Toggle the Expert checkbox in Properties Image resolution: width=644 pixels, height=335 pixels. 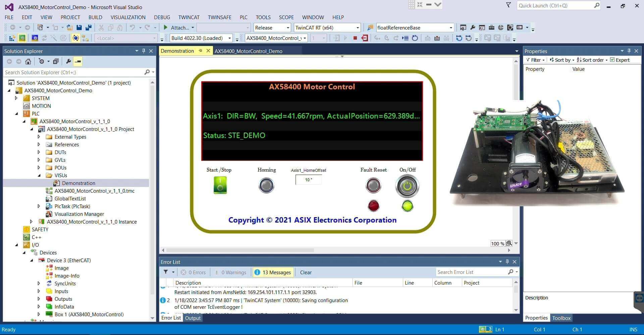[x=612, y=60]
